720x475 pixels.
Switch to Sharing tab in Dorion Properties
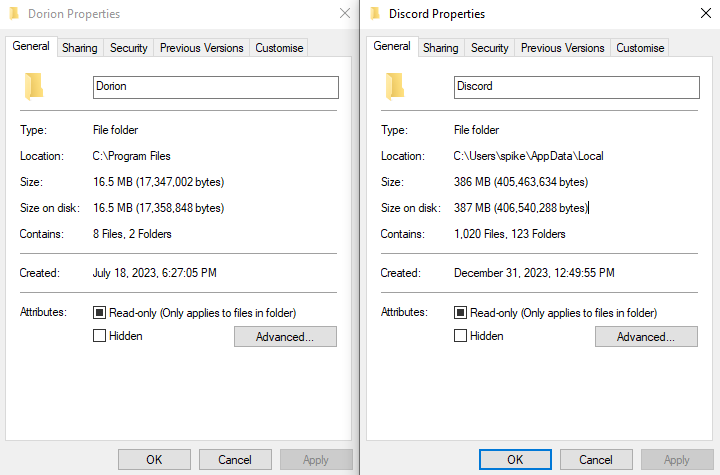pos(80,48)
